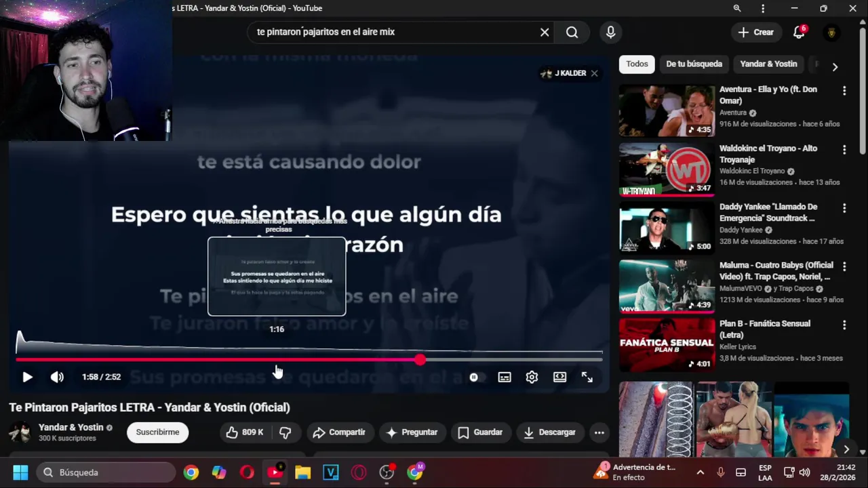Open 'Waldokinc el Troyano' video thumbnail

click(667, 169)
